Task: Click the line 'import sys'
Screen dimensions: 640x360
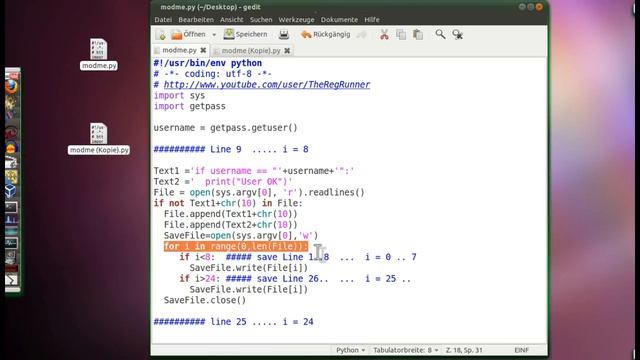Action: (179, 96)
